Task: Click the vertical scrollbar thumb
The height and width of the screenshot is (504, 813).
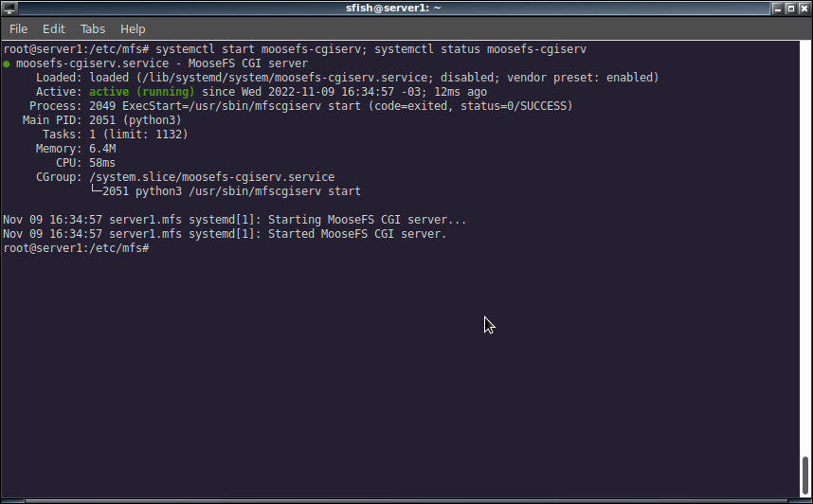Action: point(805,476)
